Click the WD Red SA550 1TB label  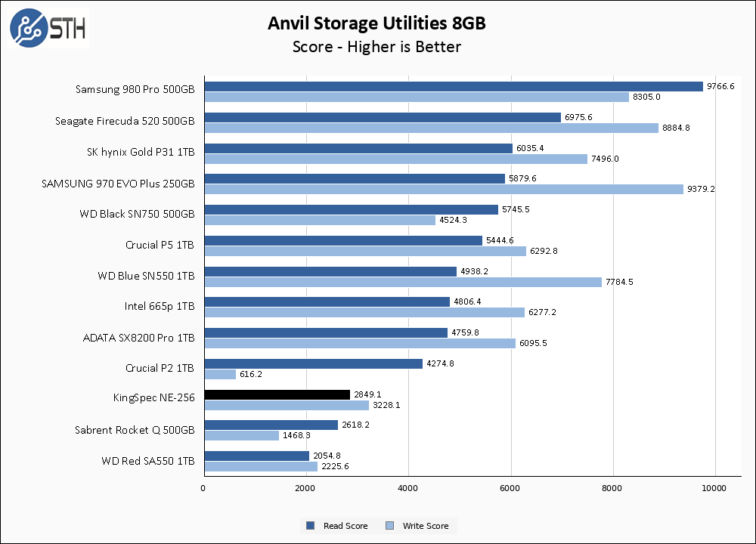click(147, 460)
